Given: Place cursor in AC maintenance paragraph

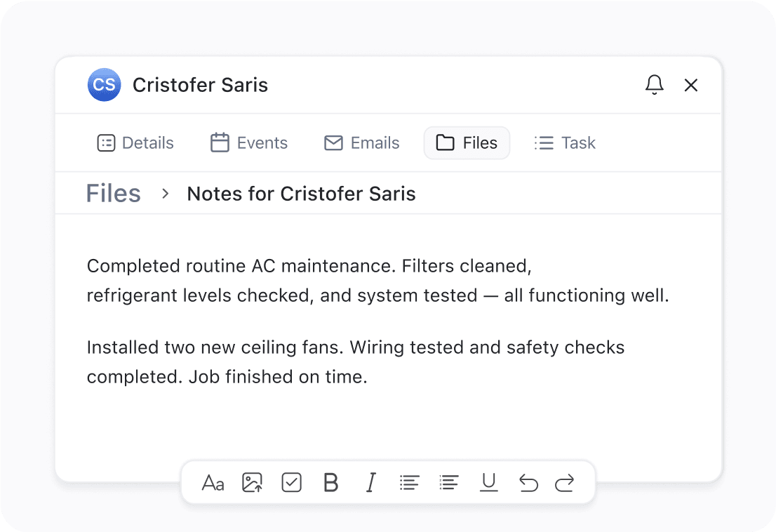Looking at the screenshot, I should 309,281.
